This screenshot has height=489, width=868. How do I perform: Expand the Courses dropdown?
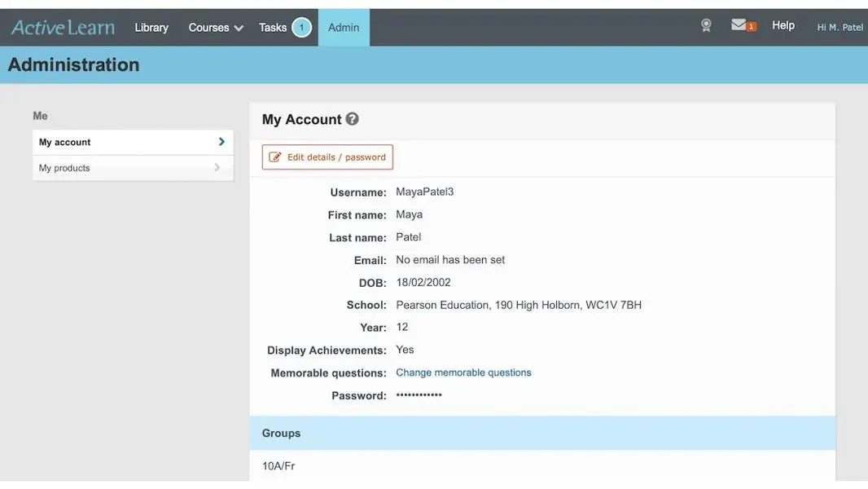(x=214, y=27)
